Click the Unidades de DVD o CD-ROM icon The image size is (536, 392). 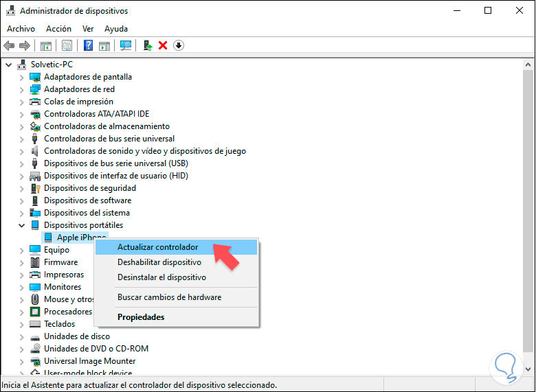[35, 349]
